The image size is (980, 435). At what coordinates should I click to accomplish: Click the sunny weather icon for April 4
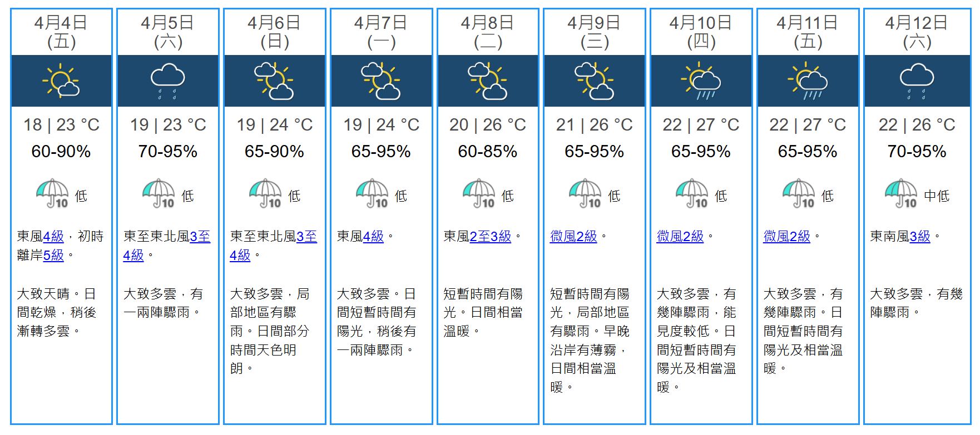point(61,81)
